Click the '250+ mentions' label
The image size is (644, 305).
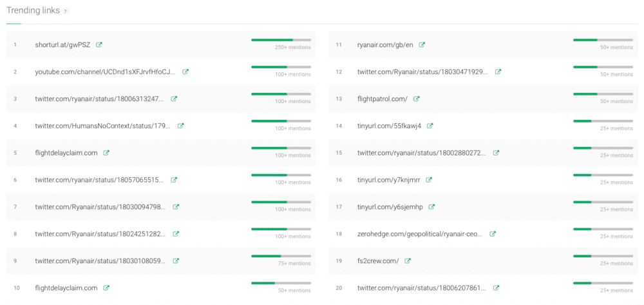click(x=293, y=47)
